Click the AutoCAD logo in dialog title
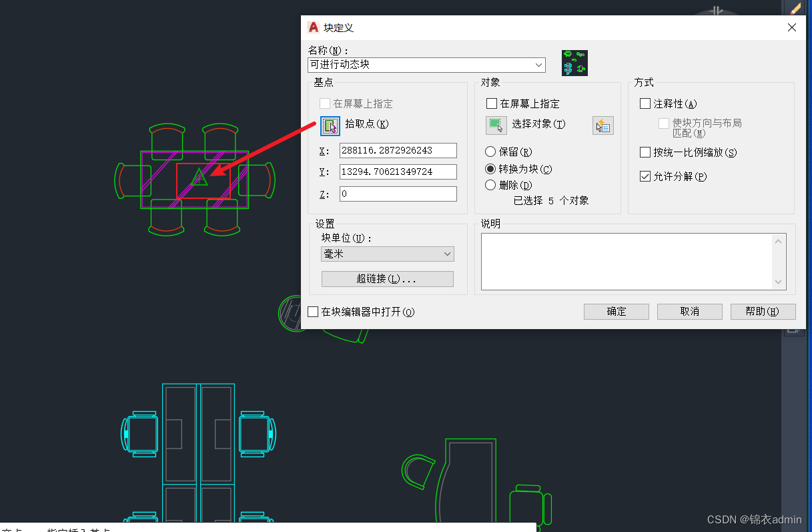Screen dimensions: 812x532 pos(313,27)
